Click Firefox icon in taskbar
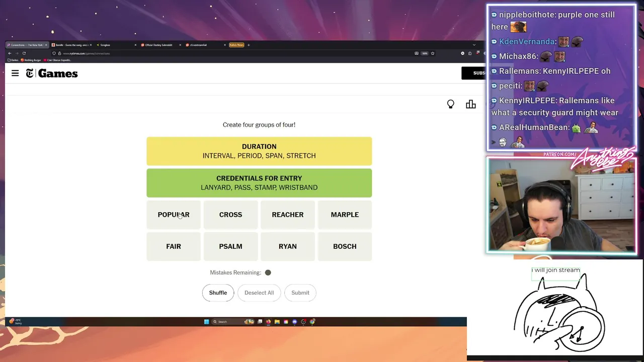This screenshot has width=644, height=362. 269,322
